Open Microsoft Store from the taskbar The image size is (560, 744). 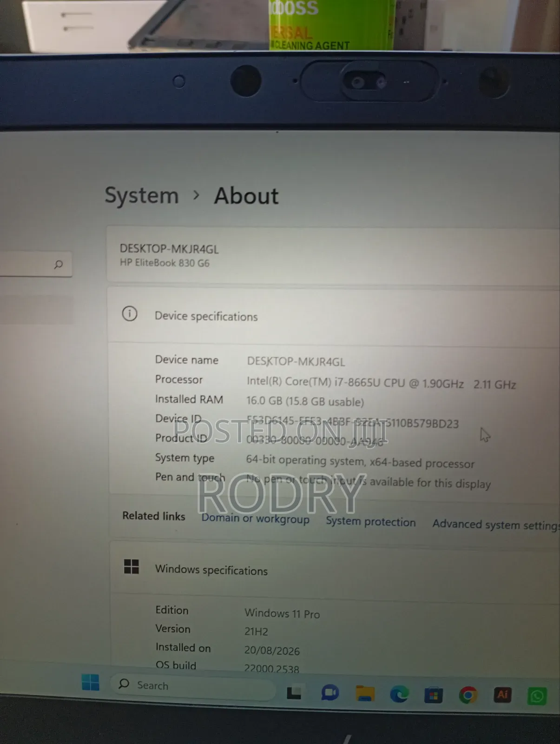pos(433,695)
